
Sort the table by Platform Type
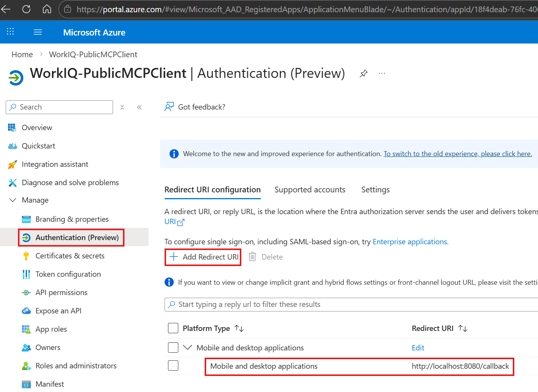pos(239,328)
